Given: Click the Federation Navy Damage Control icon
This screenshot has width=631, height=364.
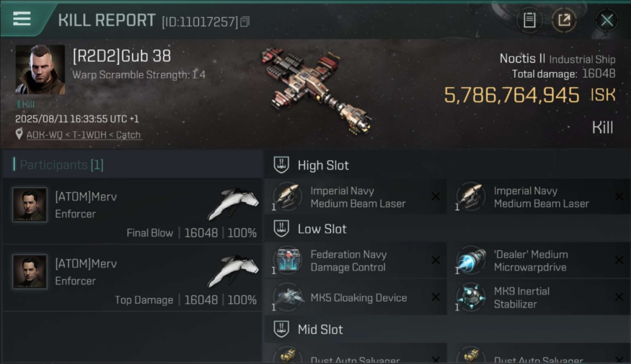Looking at the screenshot, I should [288, 260].
